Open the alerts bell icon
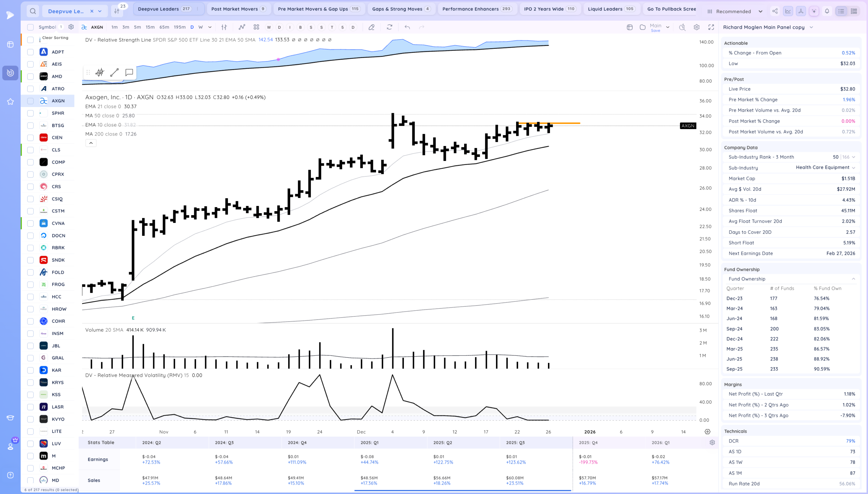Viewport: 868px width, 494px height. [827, 11]
